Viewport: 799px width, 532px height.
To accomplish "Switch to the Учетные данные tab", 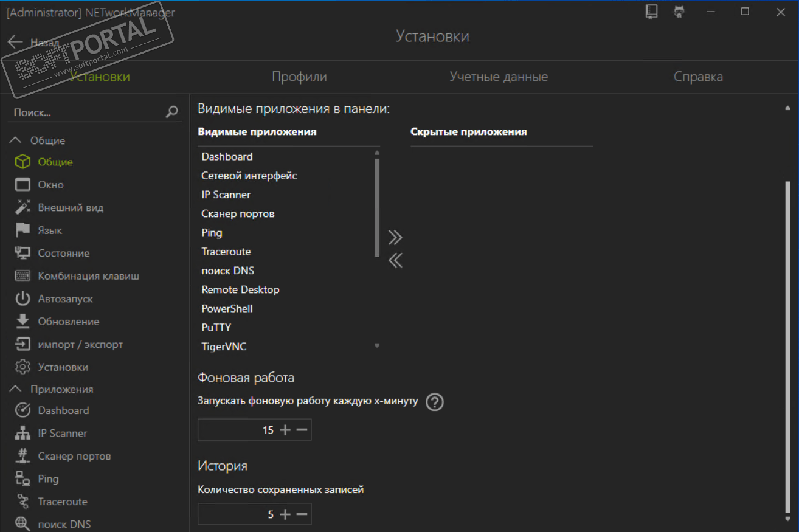I will (x=499, y=77).
